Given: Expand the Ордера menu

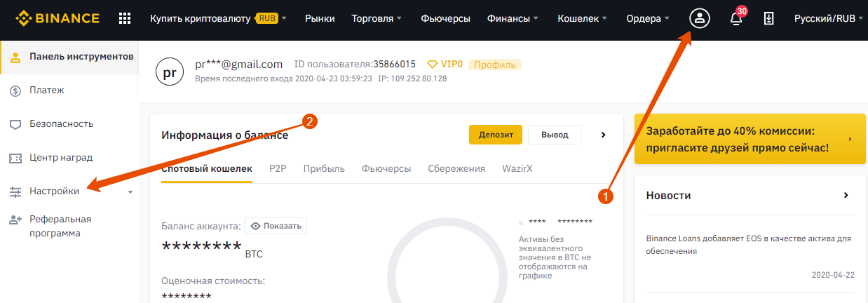Looking at the screenshot, I should (x=648, y=18).
